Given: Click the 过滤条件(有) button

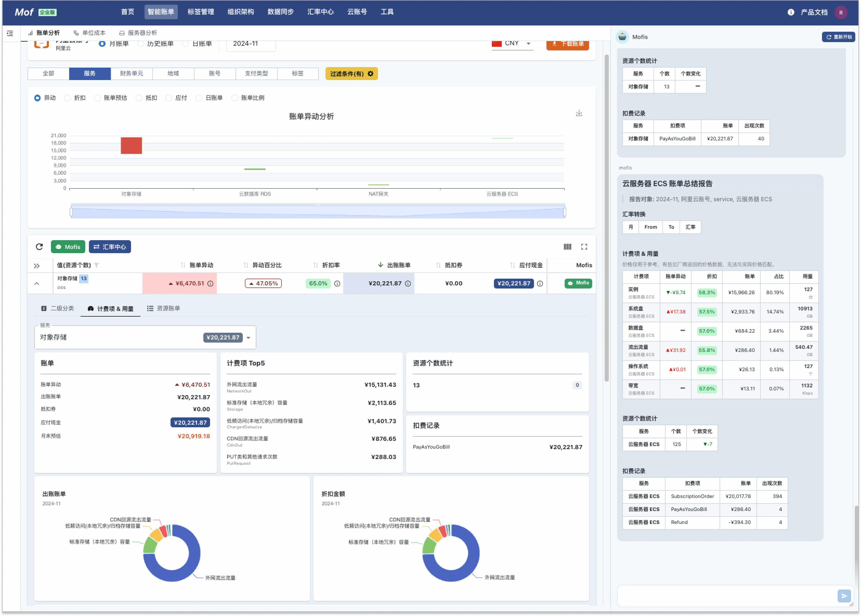Looking at the screenshot, I should tap(352, 74).
